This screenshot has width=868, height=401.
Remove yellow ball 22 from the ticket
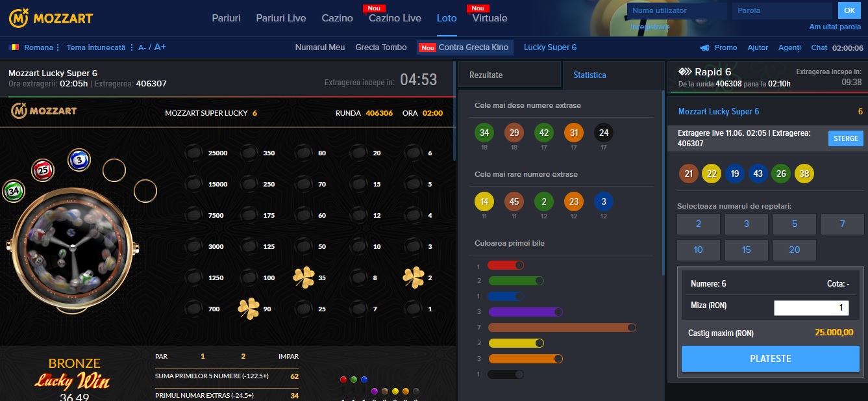click(x=712, y=174)
